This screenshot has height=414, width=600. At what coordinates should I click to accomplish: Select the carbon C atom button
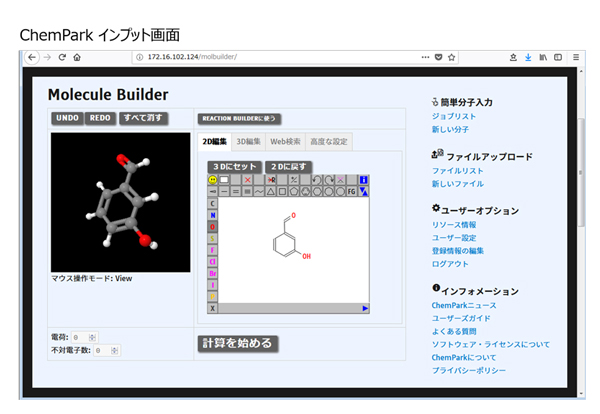pos(212,204)
